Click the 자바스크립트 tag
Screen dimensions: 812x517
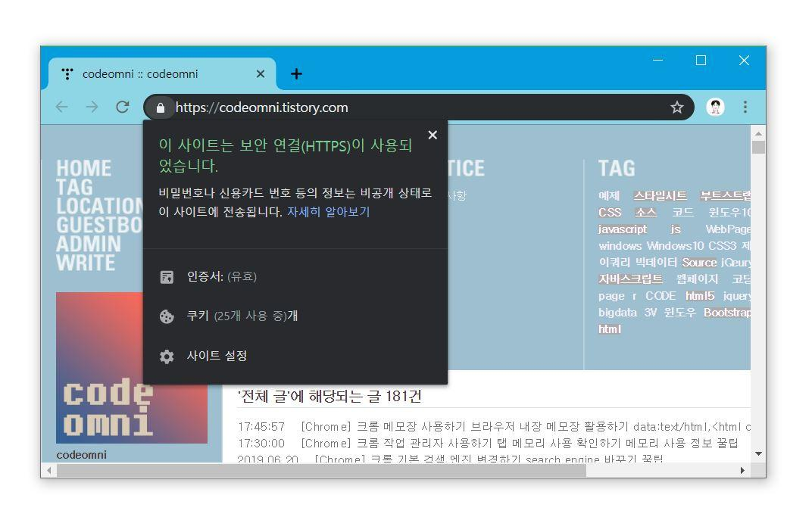click(x=630, y=279)
